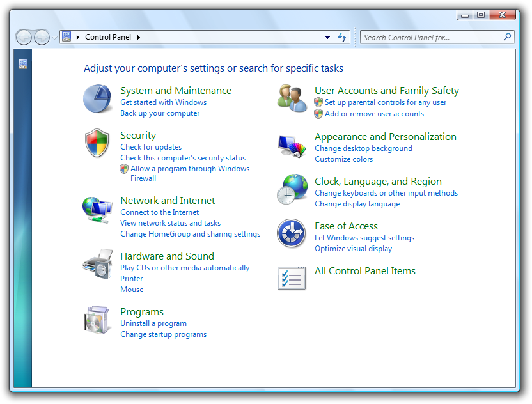Image resolution: width=532 pixels, height=404 pixels.
Task: Click Get started with Windows
Action: pyautogui.click(x=164, y=102)
